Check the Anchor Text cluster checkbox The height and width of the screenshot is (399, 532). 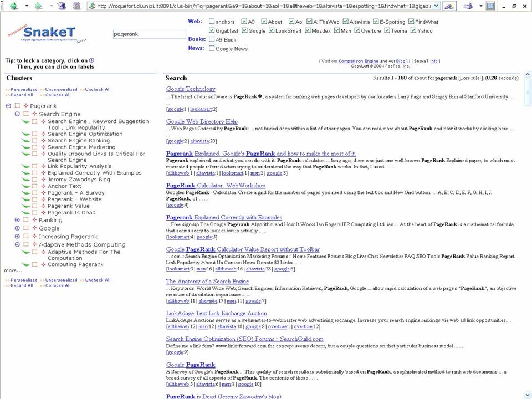point(34,186)
